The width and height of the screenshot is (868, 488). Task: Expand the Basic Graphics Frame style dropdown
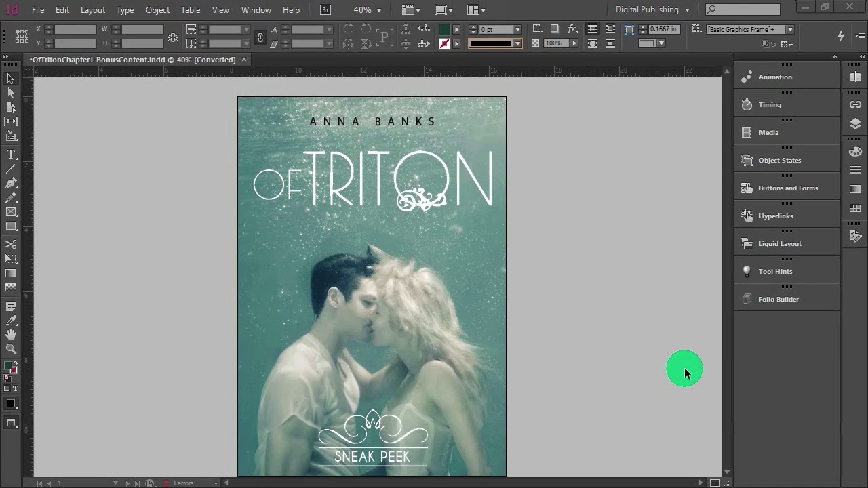click(790, 30)
